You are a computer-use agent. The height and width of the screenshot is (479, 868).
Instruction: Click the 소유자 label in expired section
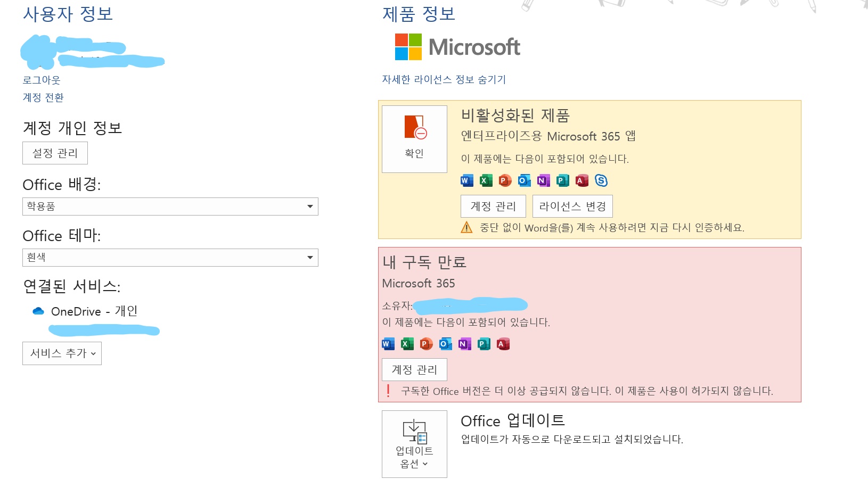click(397, 306)
